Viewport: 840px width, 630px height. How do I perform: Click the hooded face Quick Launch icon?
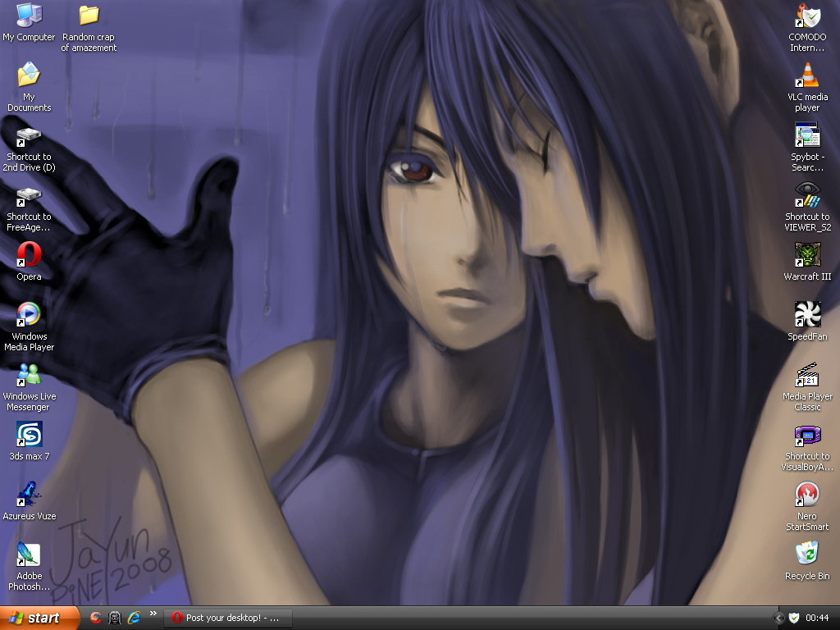point(115,618)
